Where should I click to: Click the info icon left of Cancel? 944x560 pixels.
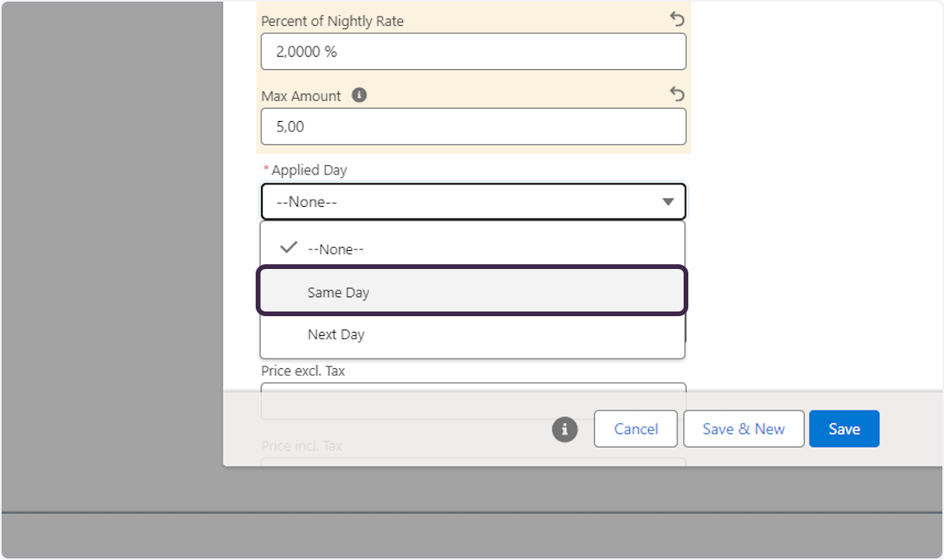[x=564, y=429]
